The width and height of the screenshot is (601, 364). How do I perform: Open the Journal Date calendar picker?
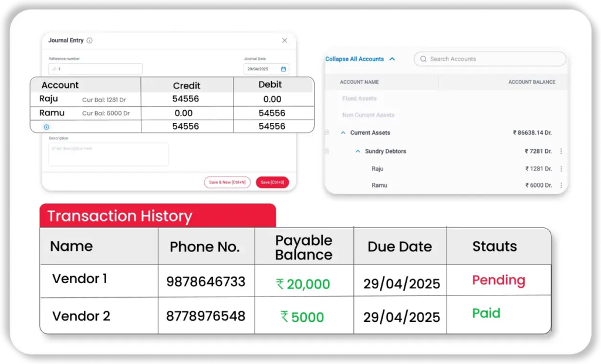pyautogui.click(x=283, y=69)
